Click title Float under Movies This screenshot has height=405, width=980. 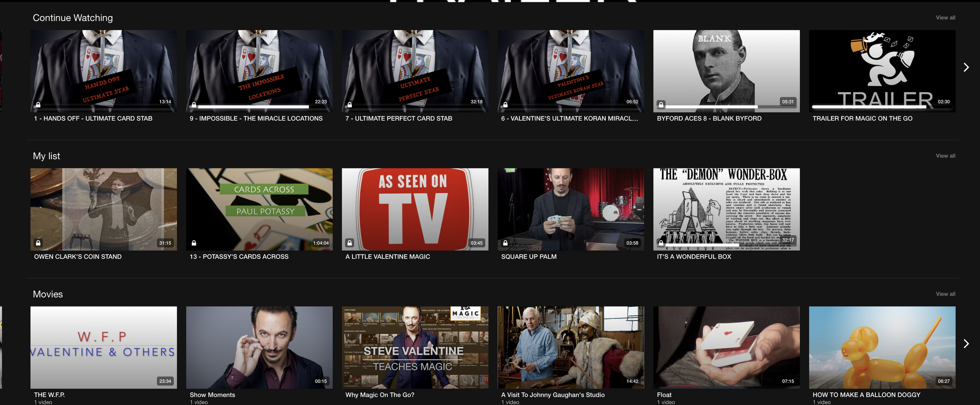pyautogui.click(x=664, y=395)
